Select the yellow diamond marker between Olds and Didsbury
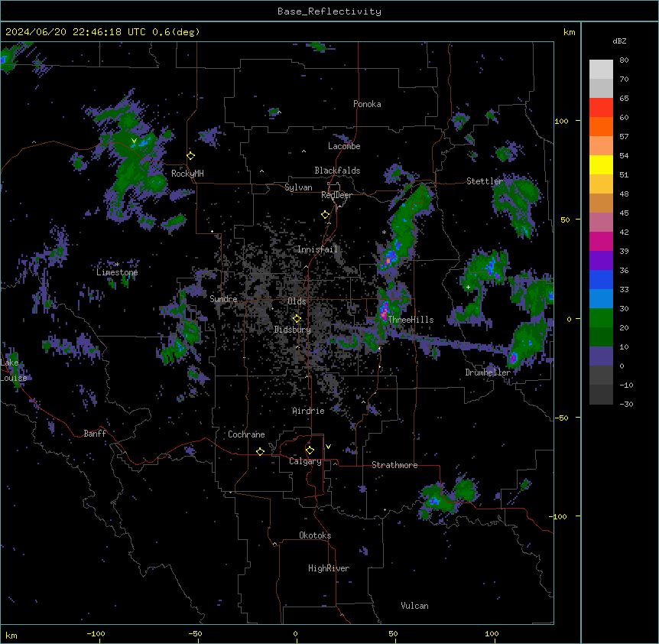Viewport: 659px width, 644px height. pyautogui.click(x=297, y=319)
